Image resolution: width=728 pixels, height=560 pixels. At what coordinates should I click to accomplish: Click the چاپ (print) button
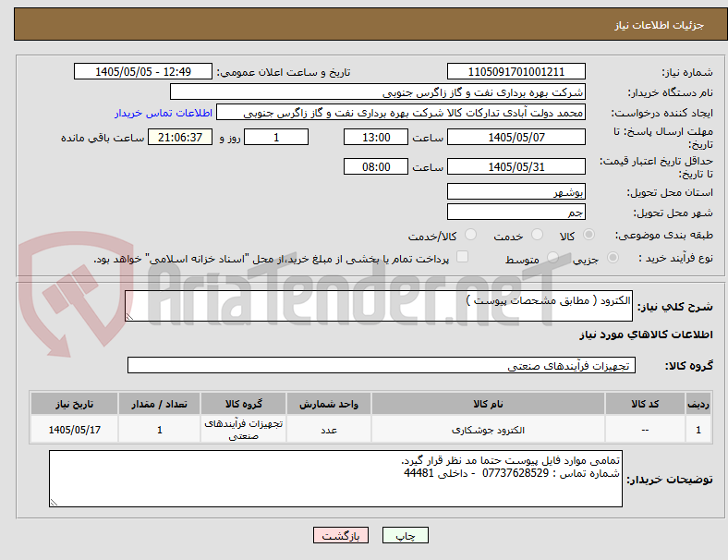(x=405, y=535)
